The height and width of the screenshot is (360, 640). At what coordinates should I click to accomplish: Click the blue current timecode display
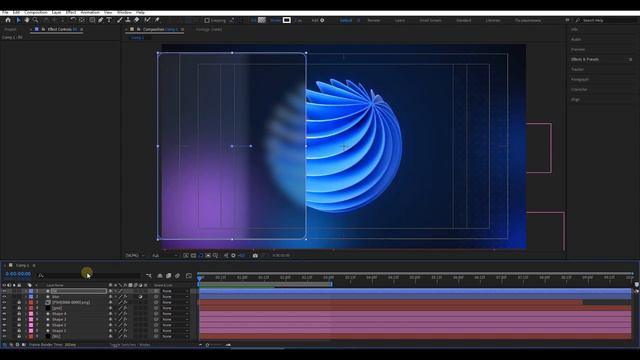tap(18, 274)
